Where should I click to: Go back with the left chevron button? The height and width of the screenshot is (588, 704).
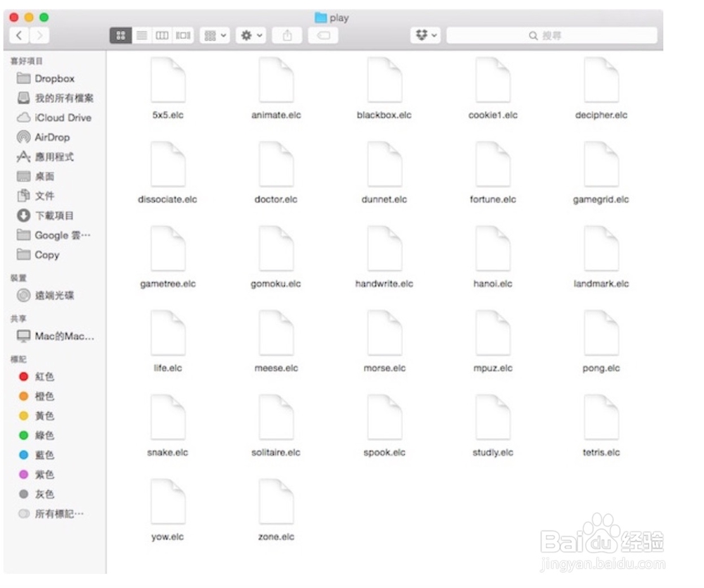[x=19, y=35]
